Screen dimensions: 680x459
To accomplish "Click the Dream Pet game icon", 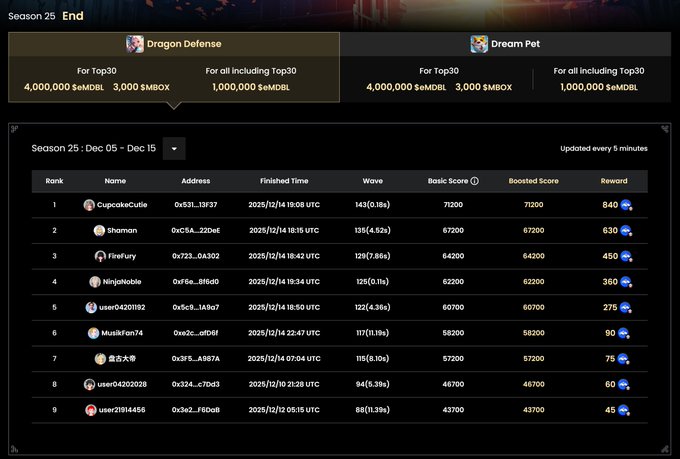I will click(480, 44).
